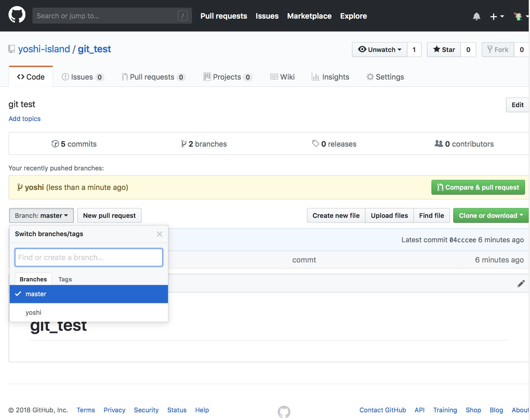The height and width of the screenshot is (420, 530).
Task: Open the recently pushed yoshi branch
Action: pos(34,187)
